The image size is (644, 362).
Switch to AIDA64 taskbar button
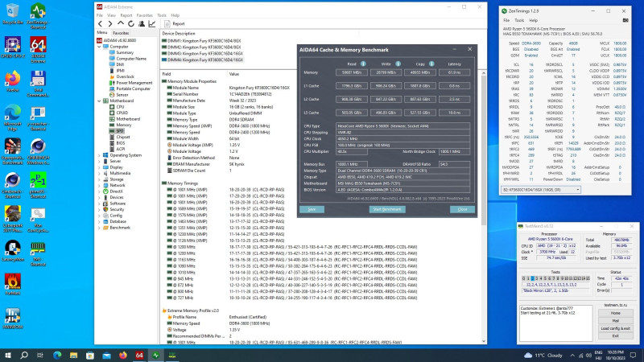[139, 355]
